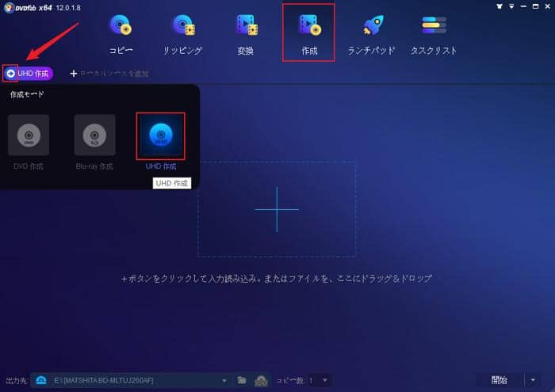Screen dimensions: 555x392
Task: Click the ISO image output icon
Action: coord(261,381)
